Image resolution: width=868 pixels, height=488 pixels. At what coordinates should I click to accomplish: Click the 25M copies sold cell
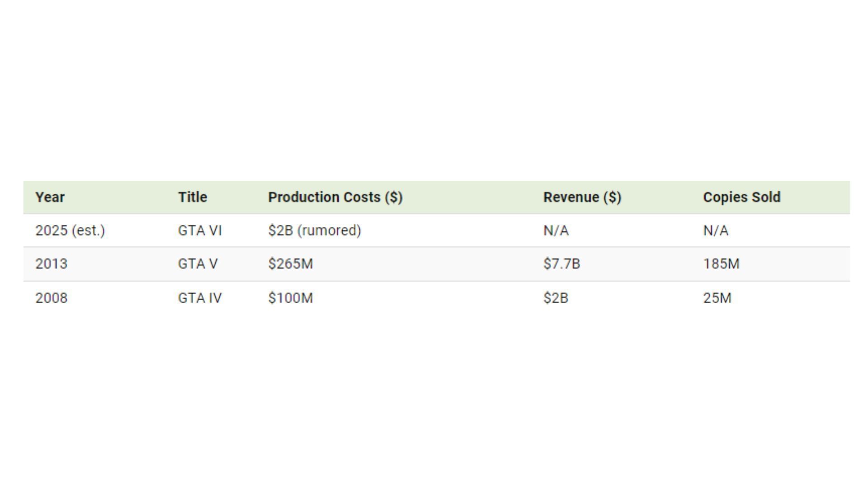(x=717, y=298)
